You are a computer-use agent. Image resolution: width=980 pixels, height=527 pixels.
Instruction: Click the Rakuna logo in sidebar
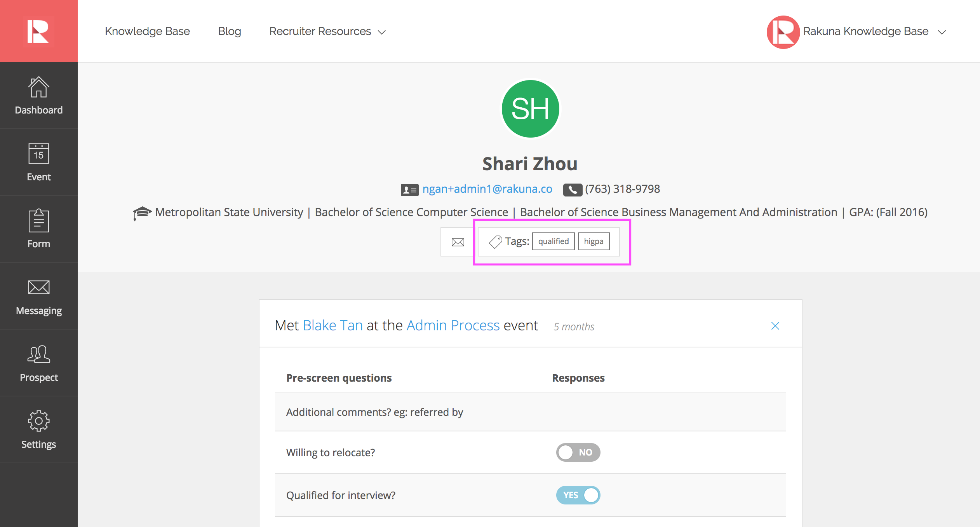click(38, 31)
